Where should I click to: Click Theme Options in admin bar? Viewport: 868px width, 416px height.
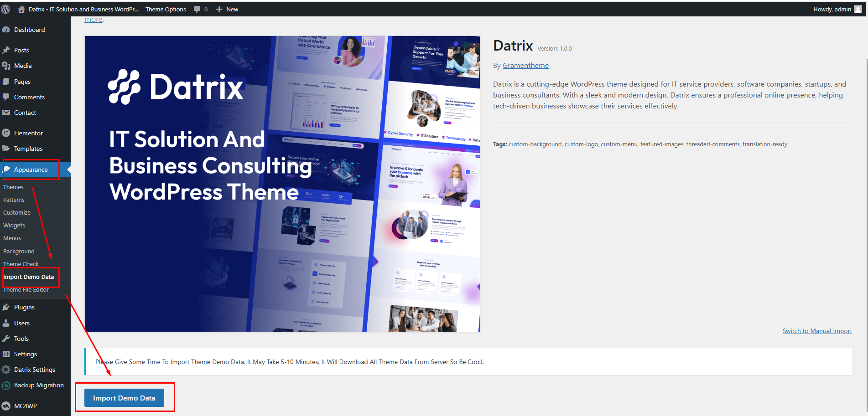(166, 9)
